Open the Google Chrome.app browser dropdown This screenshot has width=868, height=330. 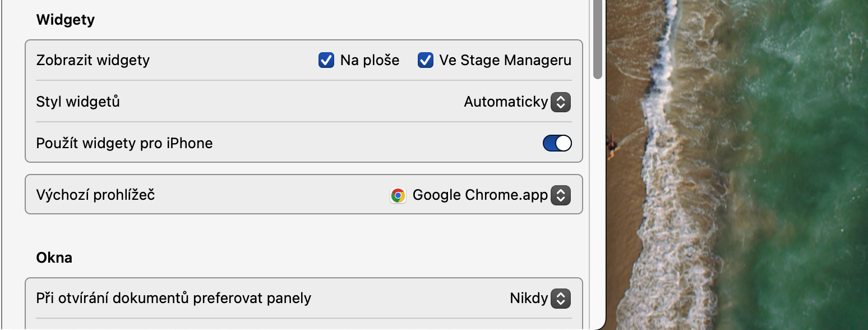pos(480,195)
